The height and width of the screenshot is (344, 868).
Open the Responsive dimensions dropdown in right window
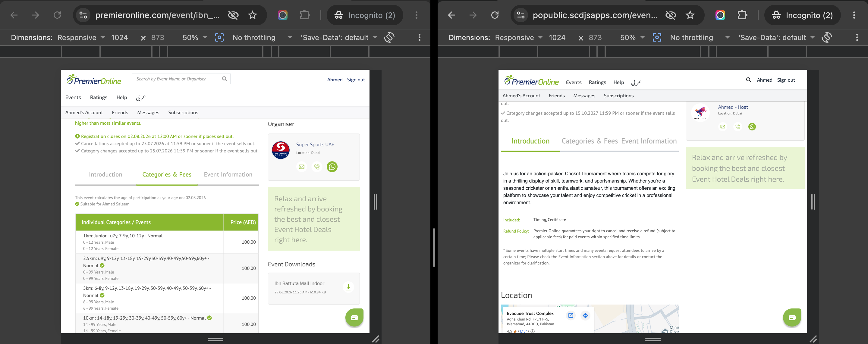(519, 37)
